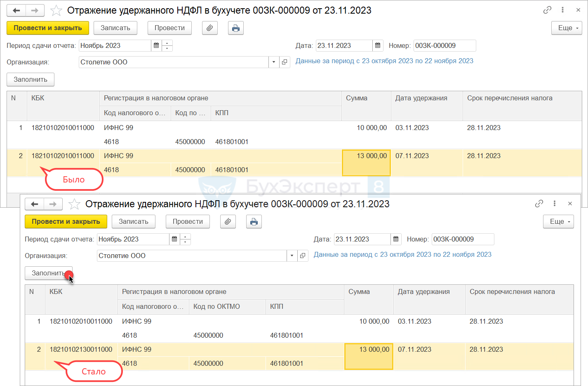The image size is (588, 386).
Task: Expand organization dropdown in upper window
Action: (x=274, y=62)
